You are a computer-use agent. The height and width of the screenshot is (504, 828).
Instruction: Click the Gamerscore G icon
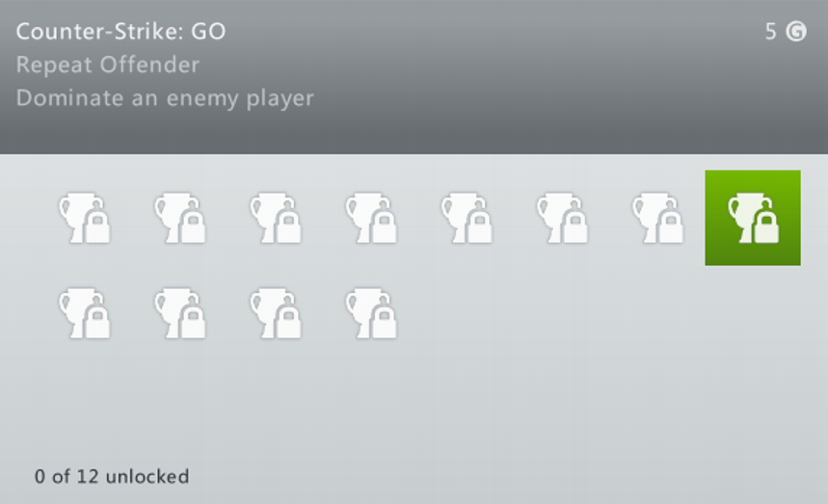[x=796, y=32]
